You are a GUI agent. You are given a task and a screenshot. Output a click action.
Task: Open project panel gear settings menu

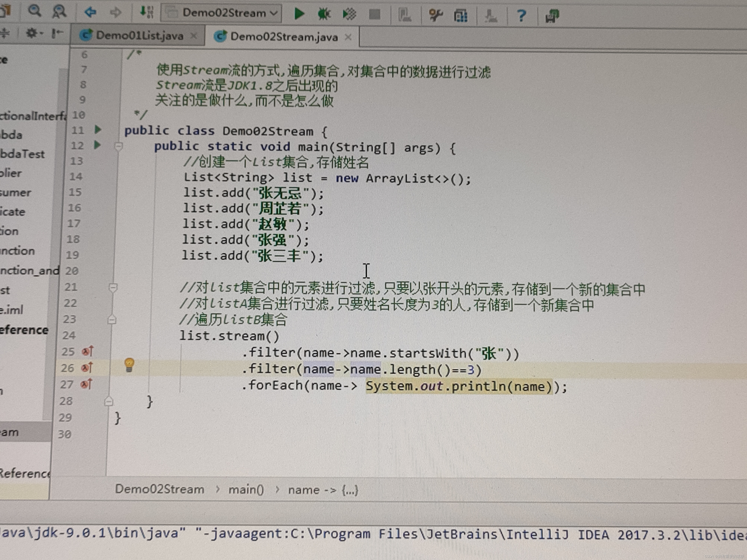coord(34,33)
